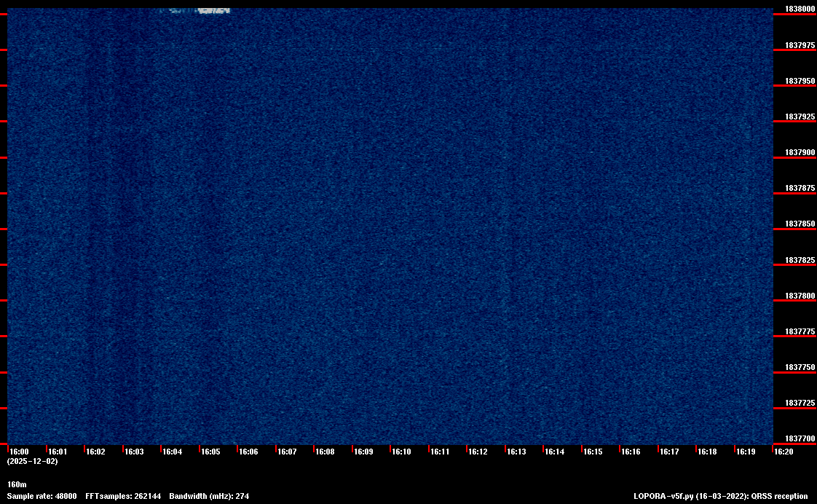Click the 1837775 frequency label
The width and height of the screenshot is (817, 504).
(800, 331)
